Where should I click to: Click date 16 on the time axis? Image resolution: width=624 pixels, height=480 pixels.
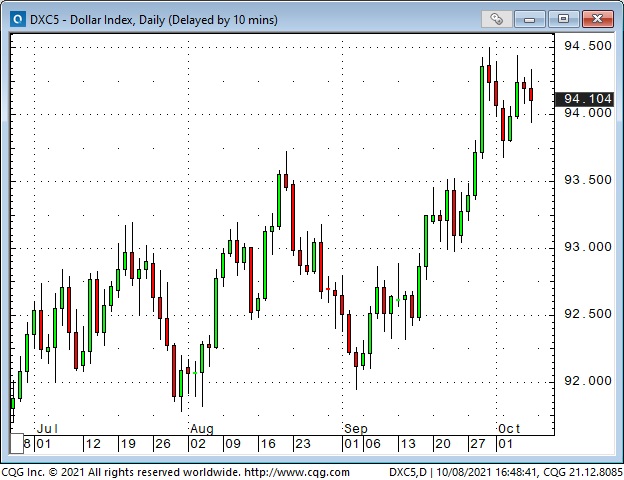click(x=268, y=443)
